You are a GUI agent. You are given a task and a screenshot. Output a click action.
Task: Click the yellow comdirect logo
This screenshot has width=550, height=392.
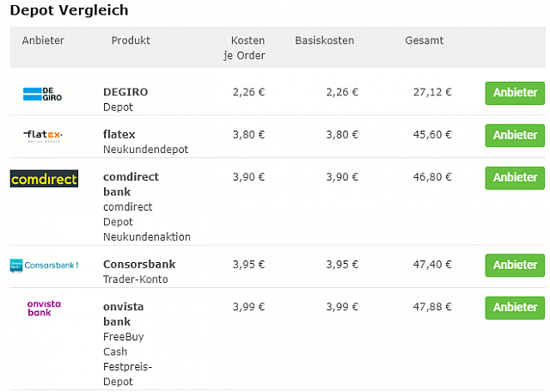click(44, 179)
